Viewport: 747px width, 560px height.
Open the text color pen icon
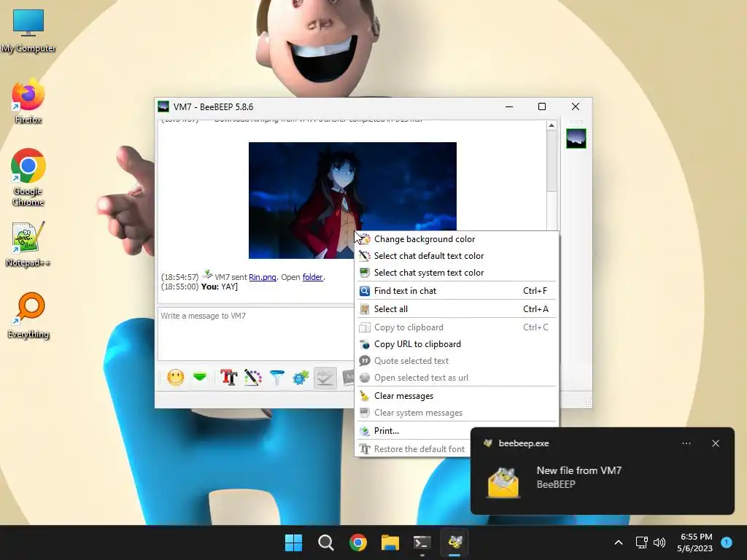click(253, 378)
